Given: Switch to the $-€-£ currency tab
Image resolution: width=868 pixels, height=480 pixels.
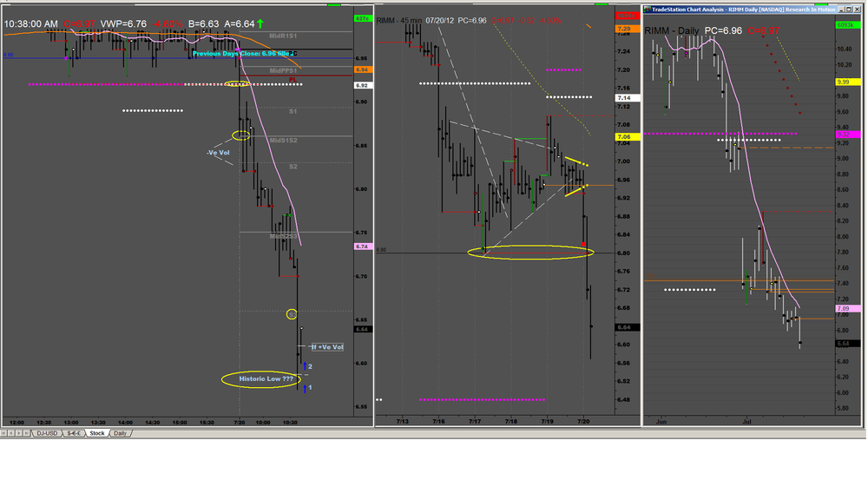Looking at the screenshot, I should 74,433.
